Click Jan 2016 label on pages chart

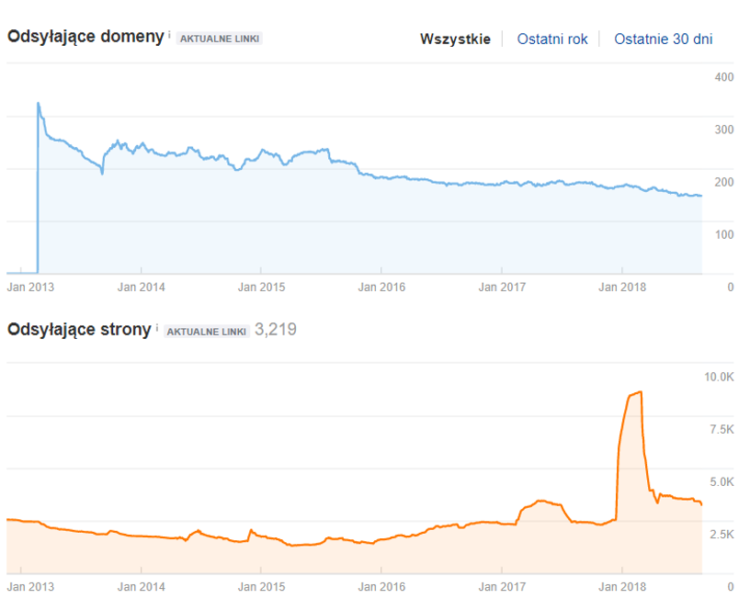coord(381,587)
